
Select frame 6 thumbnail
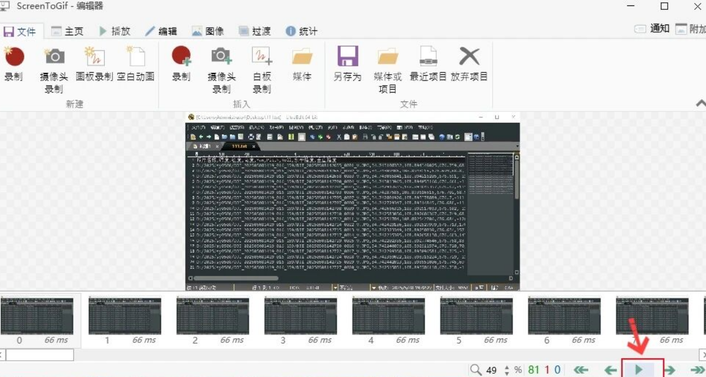click(564, 320)
